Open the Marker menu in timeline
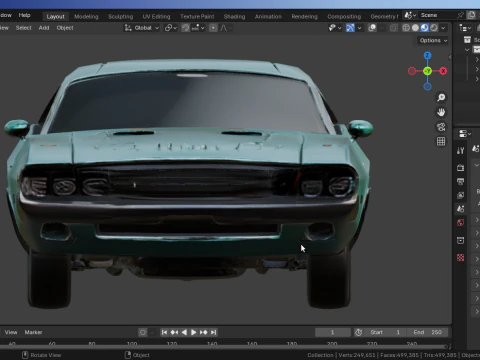 (33, 332)
